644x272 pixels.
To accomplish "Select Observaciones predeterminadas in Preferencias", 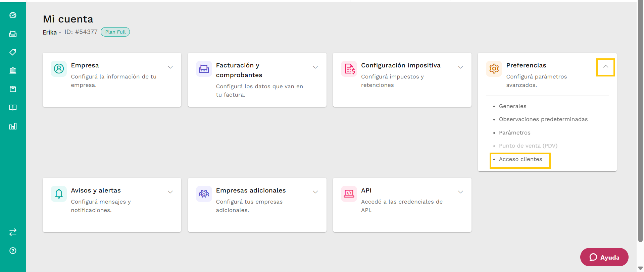I will [x=543, y=119].
